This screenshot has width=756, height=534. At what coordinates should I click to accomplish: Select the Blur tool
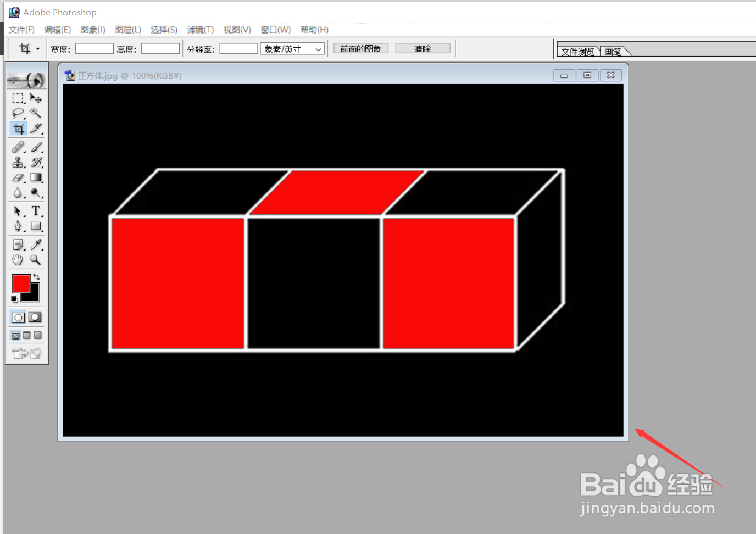pyautogui.click(x=18, y=193)
